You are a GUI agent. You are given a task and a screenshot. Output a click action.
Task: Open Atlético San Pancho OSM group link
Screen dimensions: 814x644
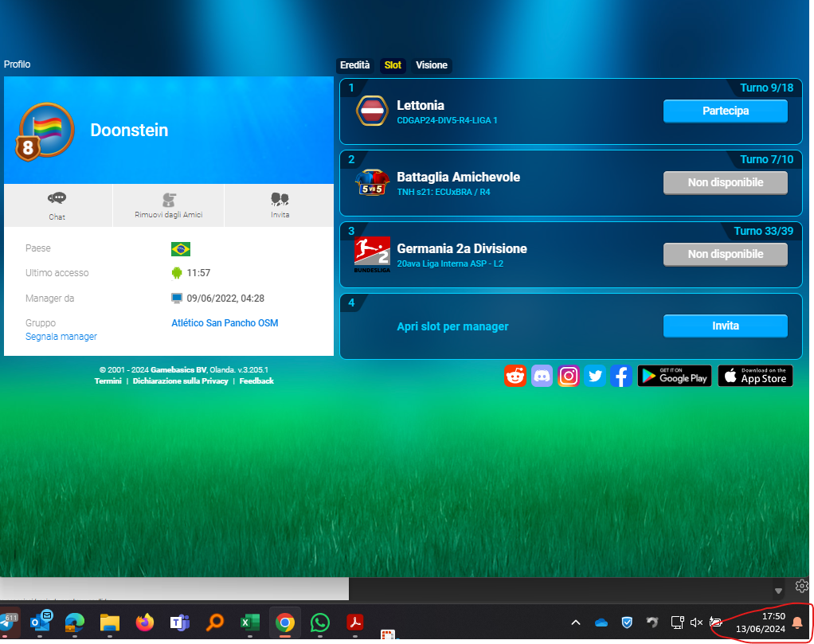(225, 323)
